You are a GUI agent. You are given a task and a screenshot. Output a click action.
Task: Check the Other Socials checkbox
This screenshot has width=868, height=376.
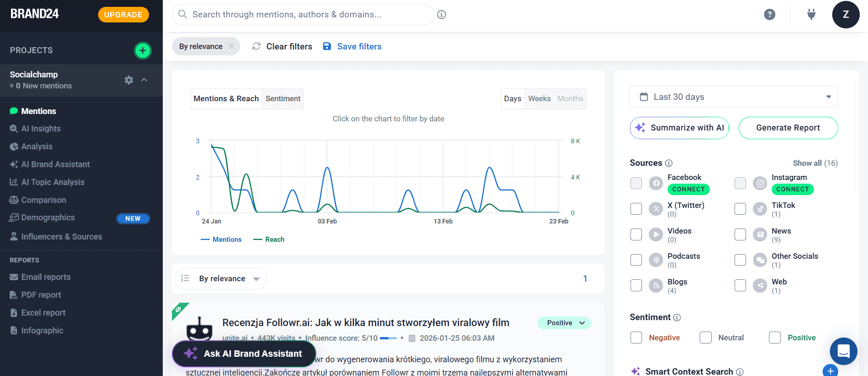[x=740, y=260]
